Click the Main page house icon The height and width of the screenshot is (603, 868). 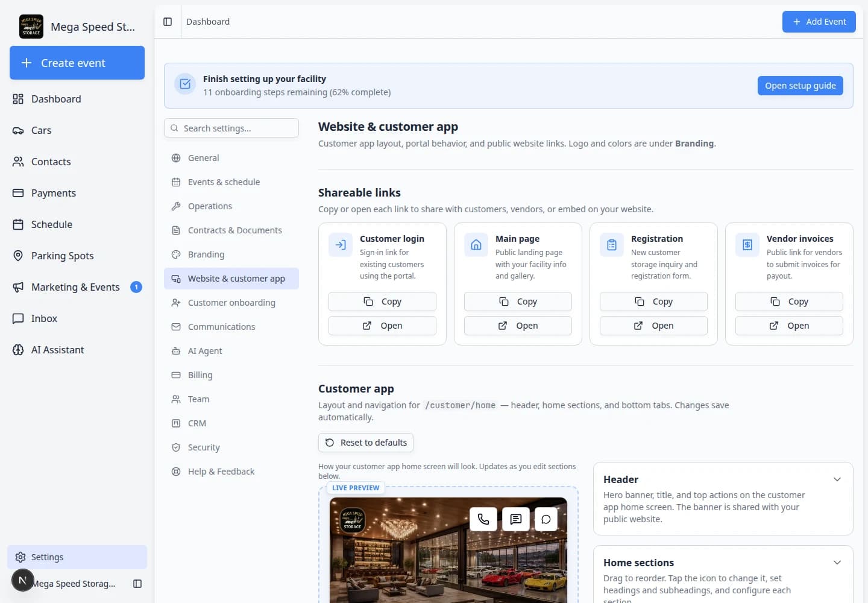click(476, 245)
